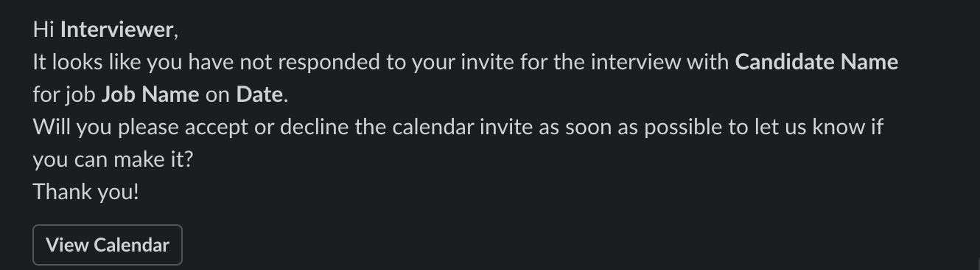This screenshot has height=270, width=980.
Task: Click the bold Job Name placeholder
Action: [150, 94]
